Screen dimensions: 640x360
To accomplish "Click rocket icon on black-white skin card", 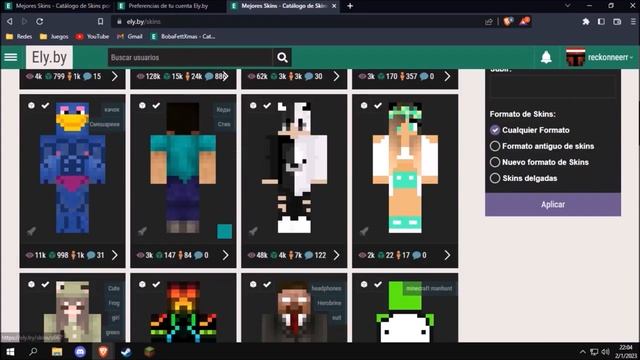I will coord(253,231).
